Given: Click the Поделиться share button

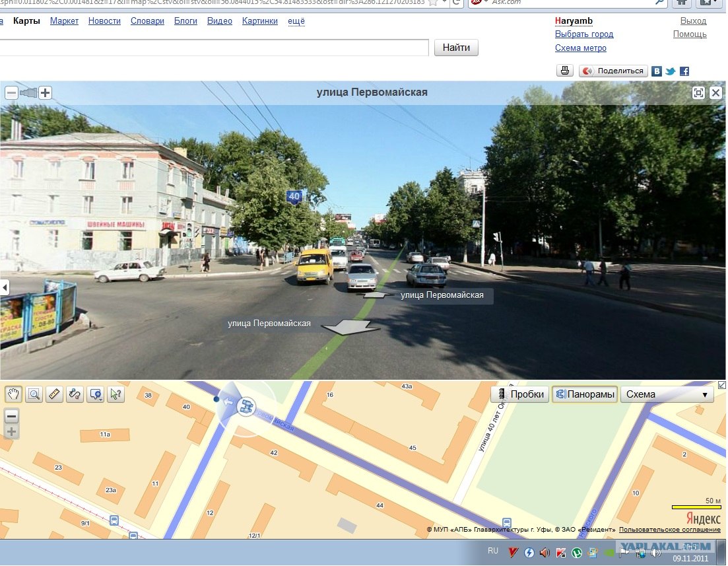Looking at the screenshot, I should tap(613, 71).
